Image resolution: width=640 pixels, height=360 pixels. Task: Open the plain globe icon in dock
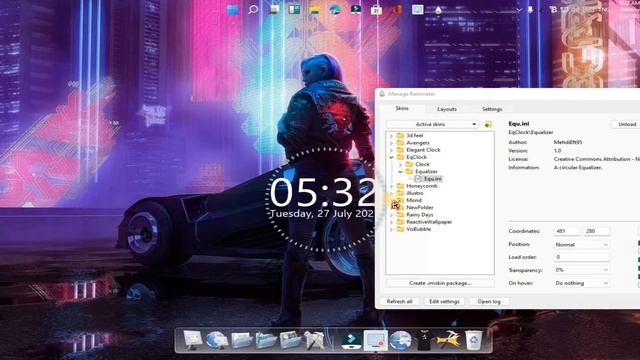click(x=400, y=340)
